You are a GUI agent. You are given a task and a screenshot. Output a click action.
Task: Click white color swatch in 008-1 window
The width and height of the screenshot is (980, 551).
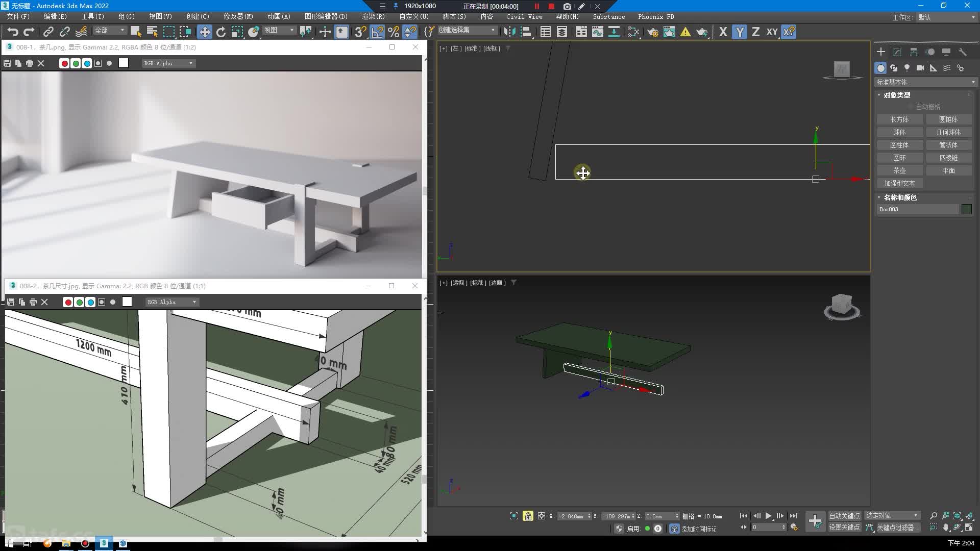pos(124,63)
